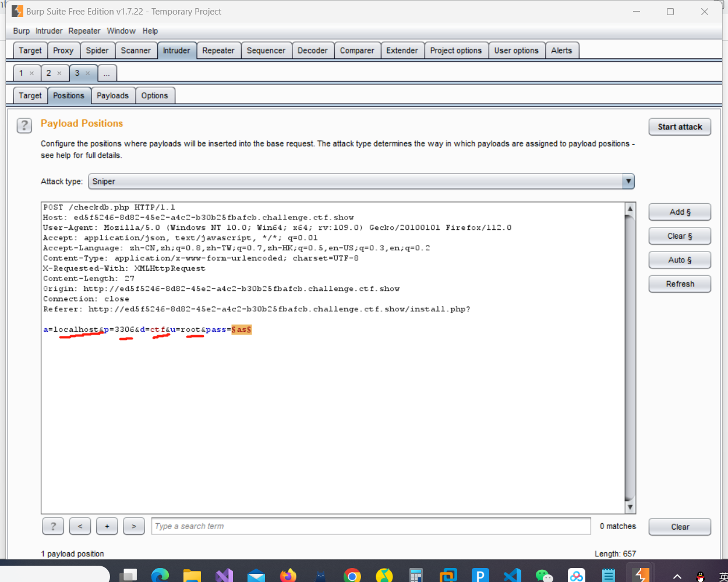728x582 pixels.
Task: Click the '+' search options button
Action: (x=107, y=526)
